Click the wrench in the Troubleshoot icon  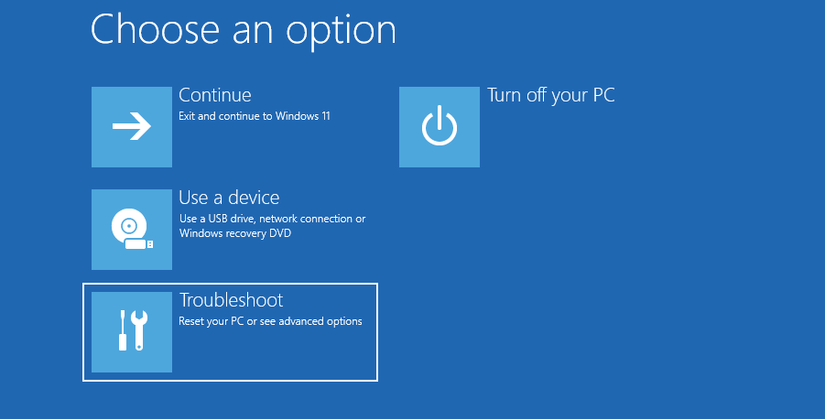[x=140, y=330]
